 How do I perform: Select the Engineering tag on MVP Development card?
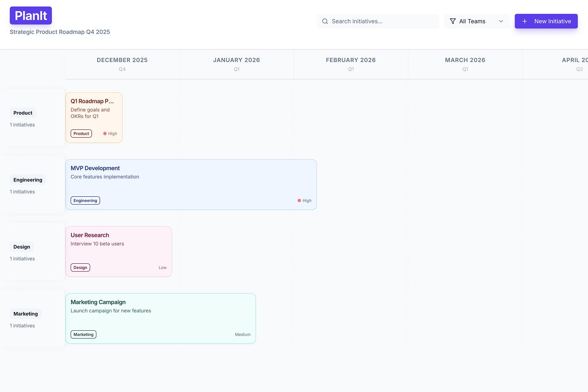tap(85, 200)
